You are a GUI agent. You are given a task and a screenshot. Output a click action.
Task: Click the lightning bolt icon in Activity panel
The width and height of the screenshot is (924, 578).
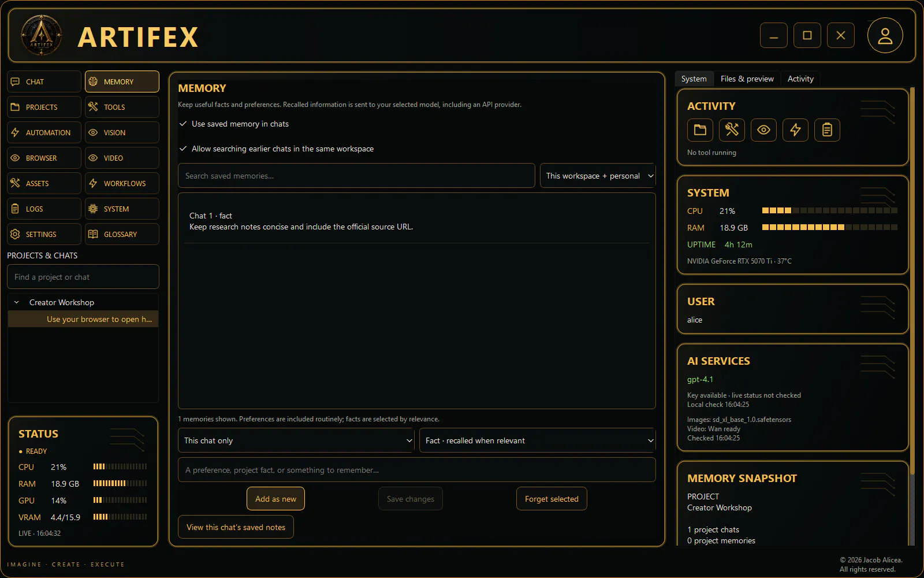[x=795, y=130]
